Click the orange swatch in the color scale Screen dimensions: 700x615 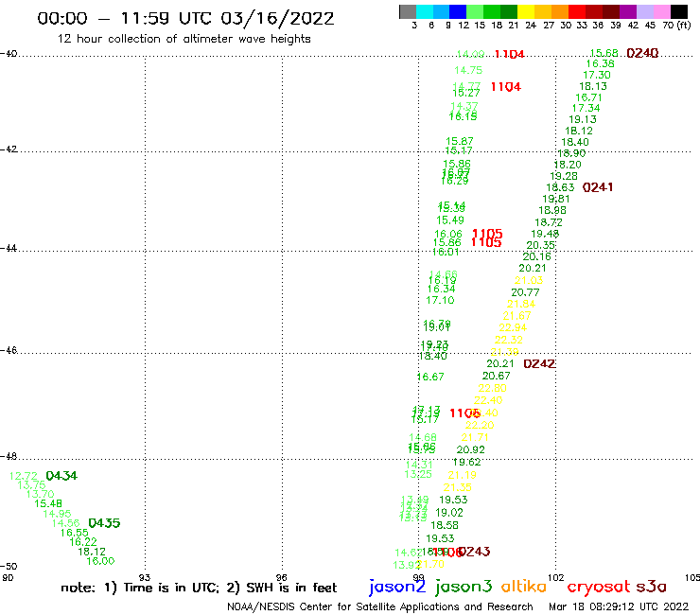560,12
